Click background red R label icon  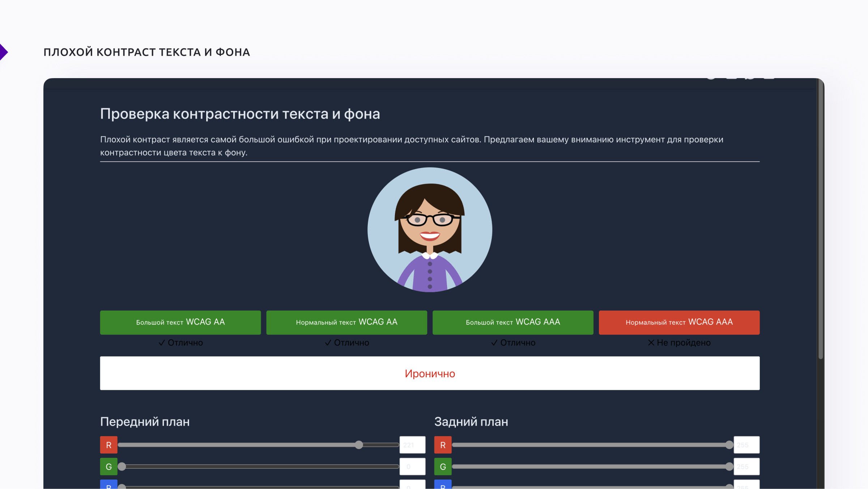(x=443, y=445)
